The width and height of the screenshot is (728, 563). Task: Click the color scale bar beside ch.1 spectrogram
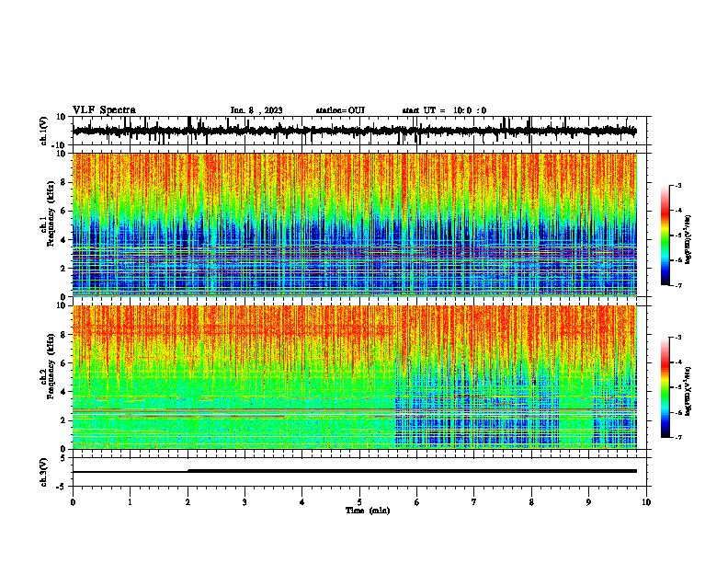(665, 236)
